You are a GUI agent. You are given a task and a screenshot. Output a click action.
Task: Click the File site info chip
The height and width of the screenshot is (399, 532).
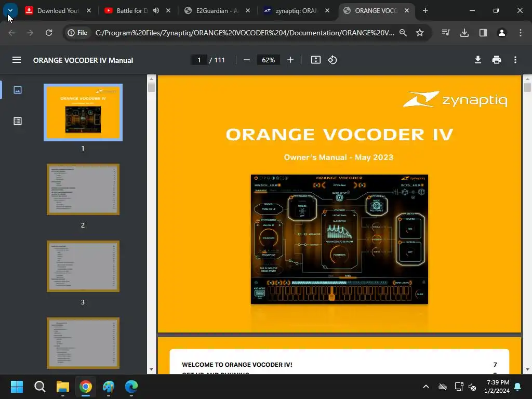pyautogui.click(x=78, y=33)
